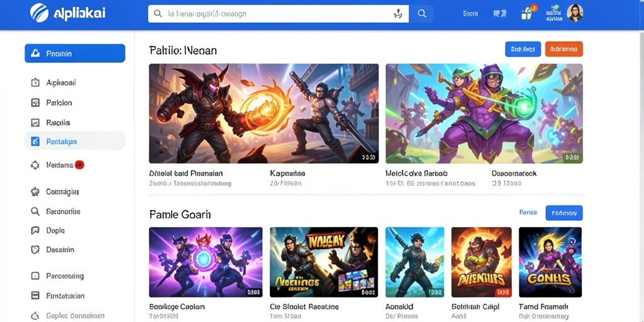Click the orange button near Paltiio Nenan

point(563,49)
